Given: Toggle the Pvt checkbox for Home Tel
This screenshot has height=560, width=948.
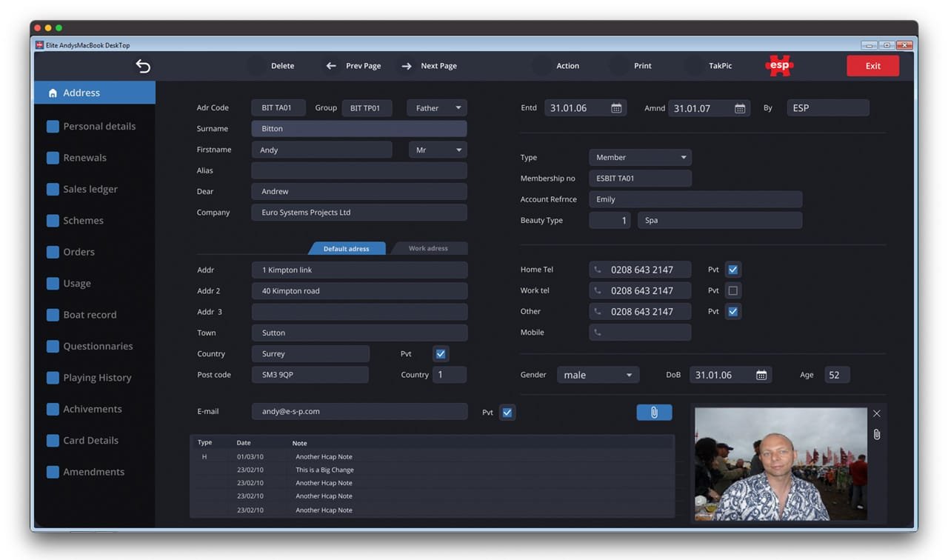Looking at the screenshot, I should 732,269.
